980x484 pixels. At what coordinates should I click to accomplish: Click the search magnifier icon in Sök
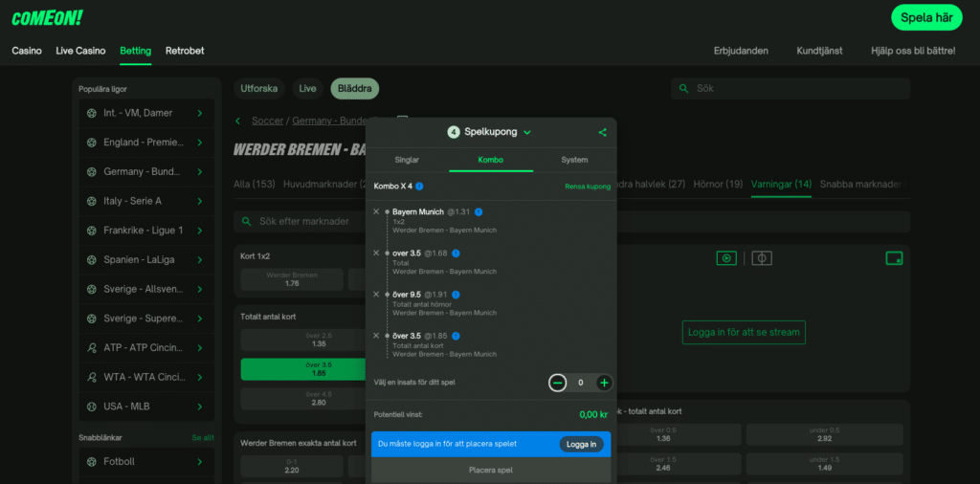(683, 89)
